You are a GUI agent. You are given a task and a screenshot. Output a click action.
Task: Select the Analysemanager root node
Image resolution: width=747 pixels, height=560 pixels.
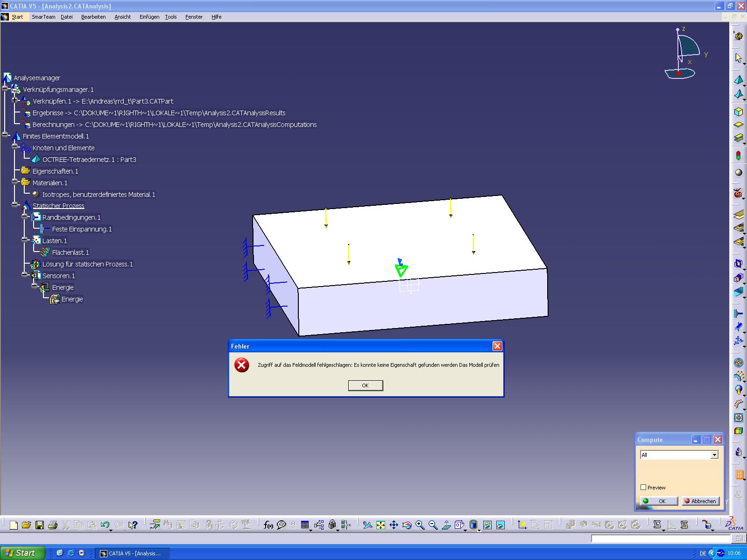37,78
